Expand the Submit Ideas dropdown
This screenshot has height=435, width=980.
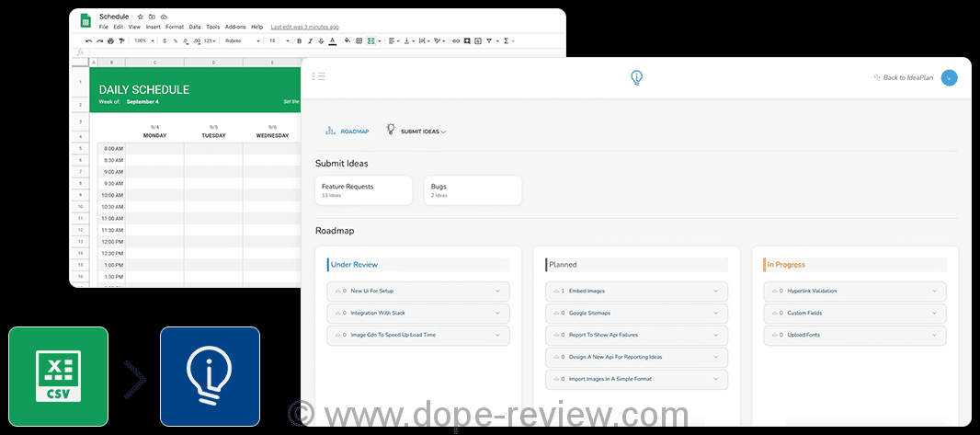pos(422,132)
